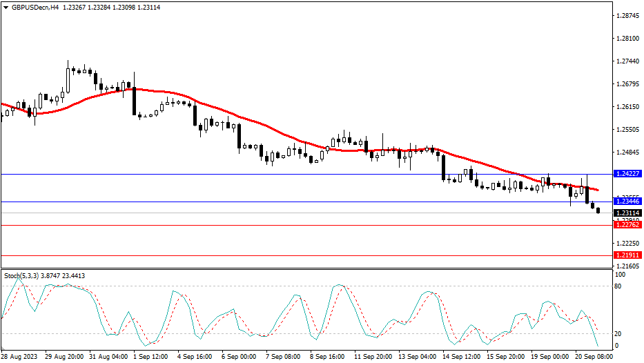This screenshot has width=644, height=363.
Task: Select the red 1.22762 price label
Action: [x=627, y=225]
